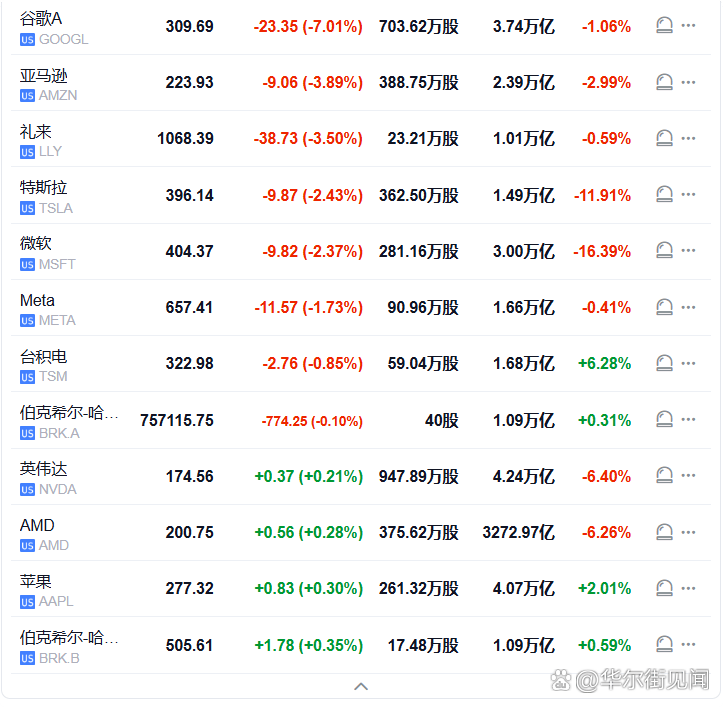Select the price 309.69
This screenshot has height=707, width=723.
[x=190, y=26]
